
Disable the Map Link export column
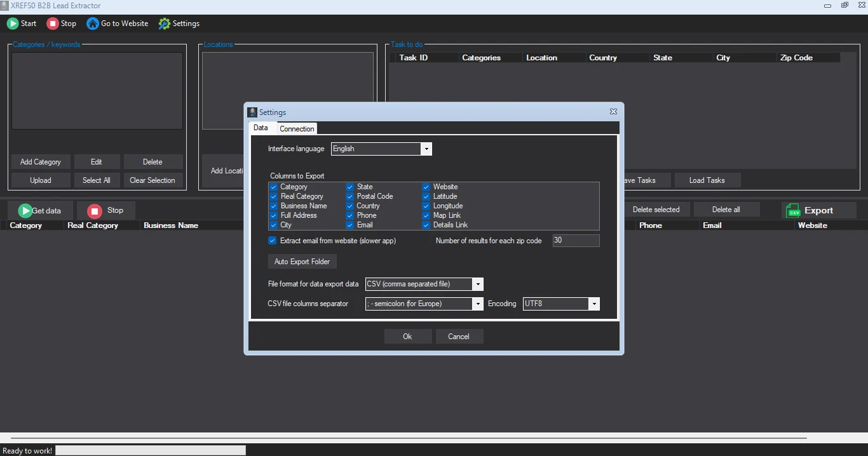(x=426, y=215)
